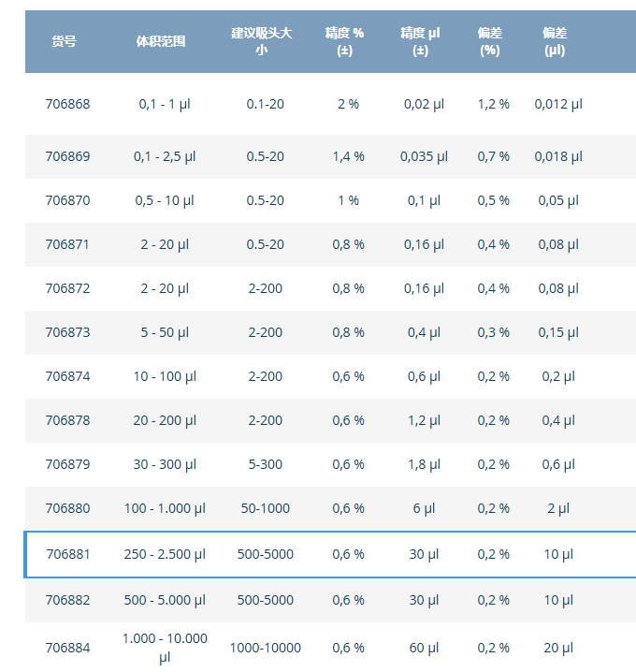Click item number 706878
Screen dimensions: 636x672
[x=68, y=420]
